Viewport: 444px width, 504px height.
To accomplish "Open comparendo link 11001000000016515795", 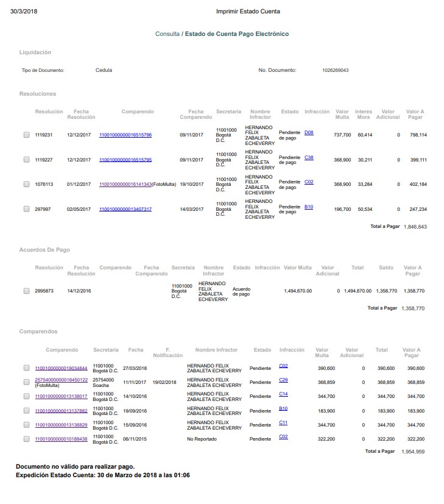I will [125, 160].
